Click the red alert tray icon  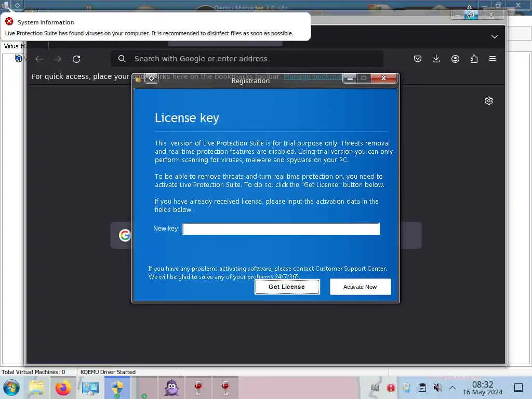coord(391,388)
